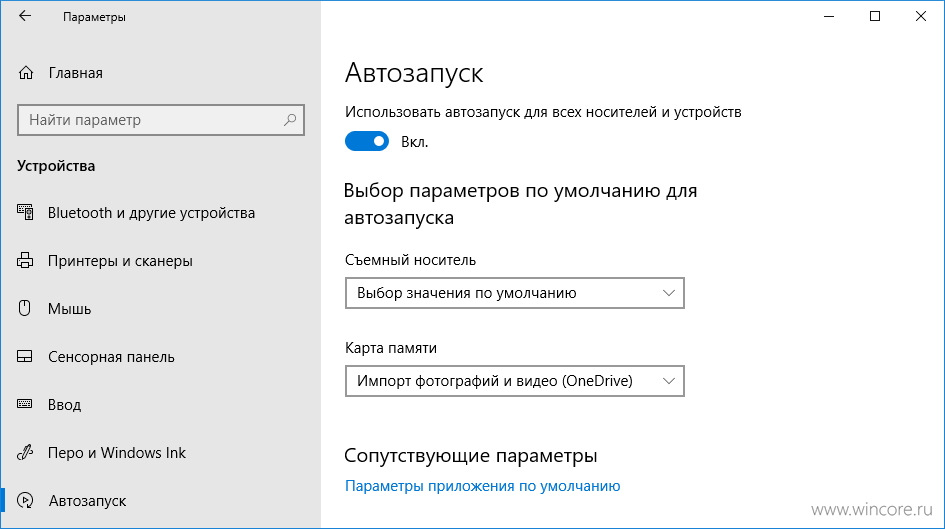The width and height of the screenshot is (945, 529).
Task: Click the search magnifier icon
Action: (x=290, y=119)
